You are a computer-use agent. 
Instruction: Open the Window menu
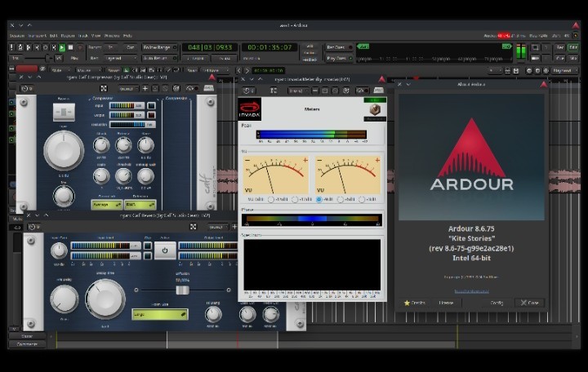[x=112, y=36]
